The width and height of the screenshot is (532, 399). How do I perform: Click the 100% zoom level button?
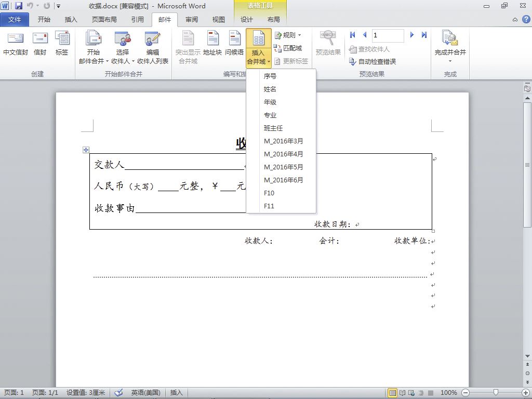tap(448, 393)
